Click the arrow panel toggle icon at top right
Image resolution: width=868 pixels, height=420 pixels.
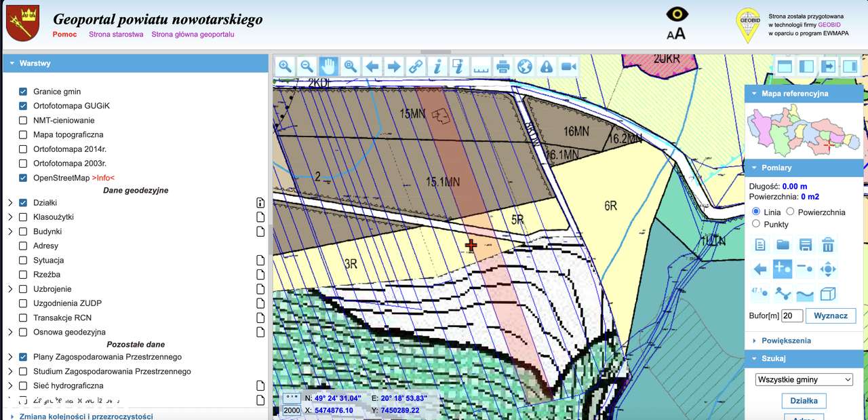pyautogui.click(x=828, y=66)
